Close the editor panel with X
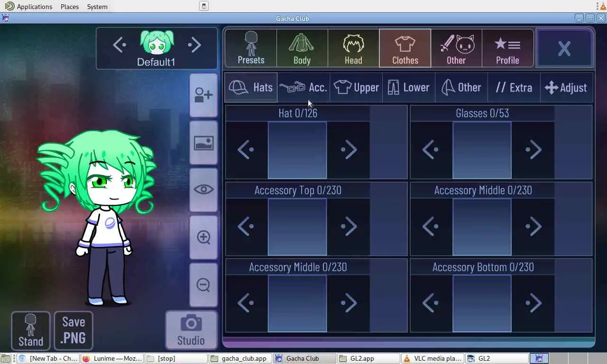 click(x=564, y=48)
